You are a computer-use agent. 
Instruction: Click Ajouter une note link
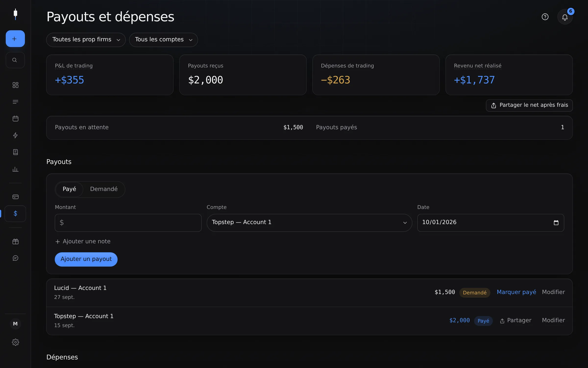(x=83, y=241)
